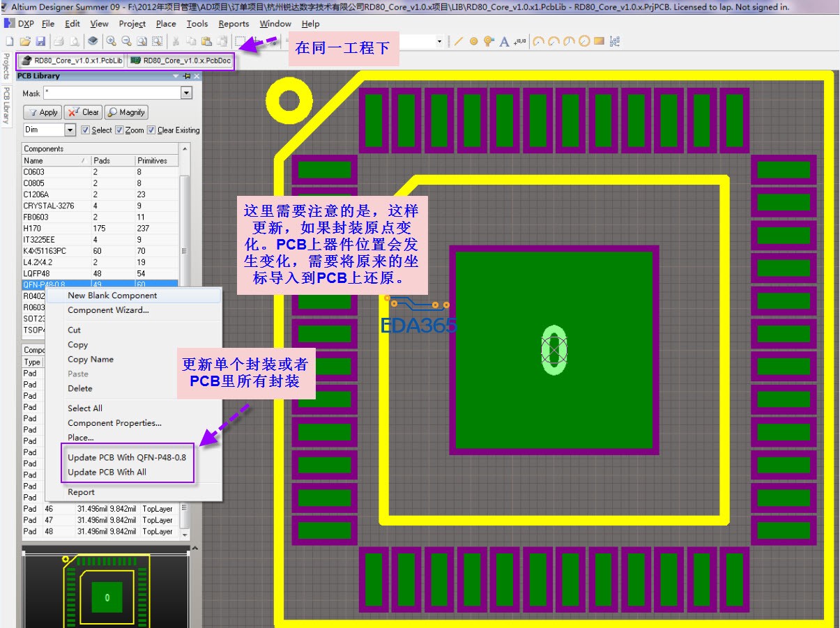Select LQFP48 in the component list
The image size is (840, 628).
(36, 273)
